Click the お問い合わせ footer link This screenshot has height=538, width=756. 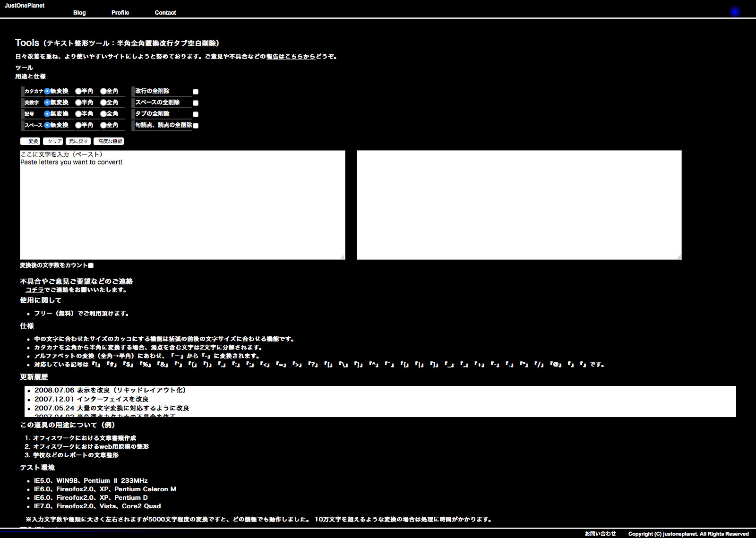pyautogui.click(x=600, y=534)
